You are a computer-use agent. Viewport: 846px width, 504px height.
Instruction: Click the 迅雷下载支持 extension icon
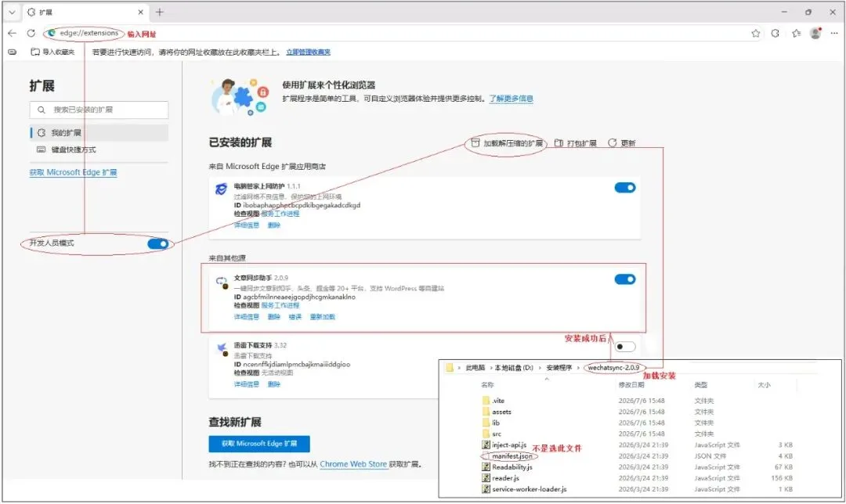point(221,349)
